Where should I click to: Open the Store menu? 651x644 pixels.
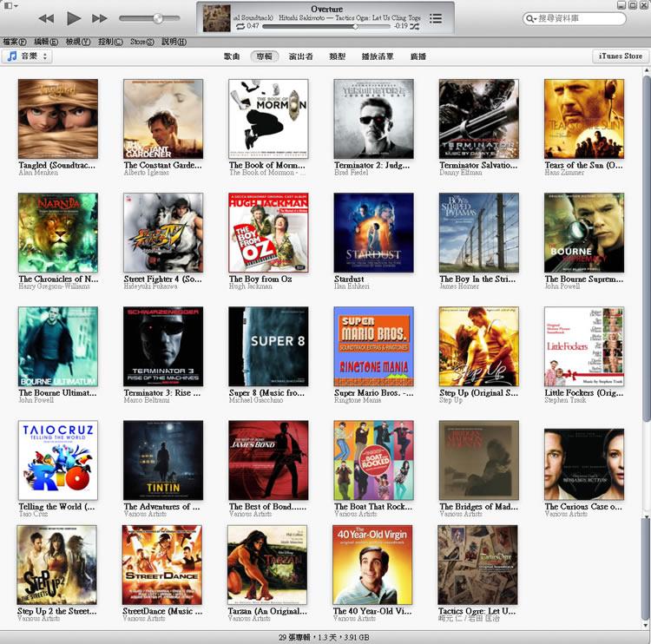[x=142, y=42]
